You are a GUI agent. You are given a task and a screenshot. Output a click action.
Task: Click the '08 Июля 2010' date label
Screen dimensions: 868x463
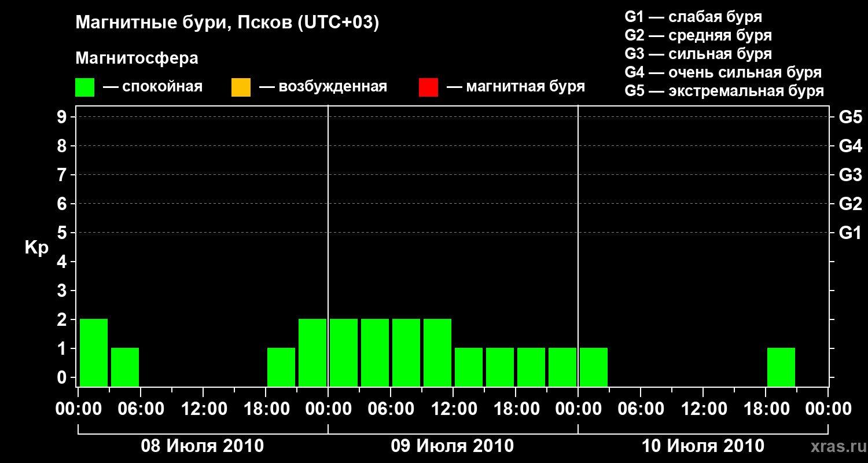203,446
